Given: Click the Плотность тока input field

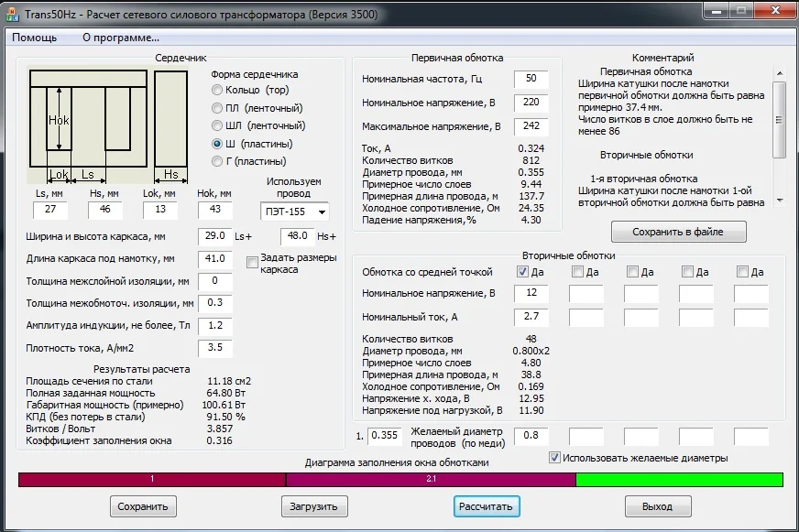Looking at the screenshot, I should click(x=214, y=348).
